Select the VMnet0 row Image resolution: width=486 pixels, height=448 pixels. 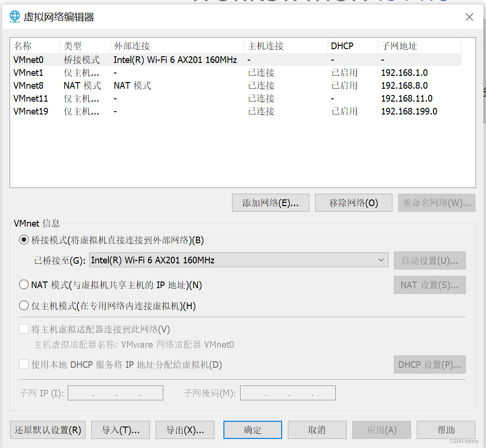(237, 60)
